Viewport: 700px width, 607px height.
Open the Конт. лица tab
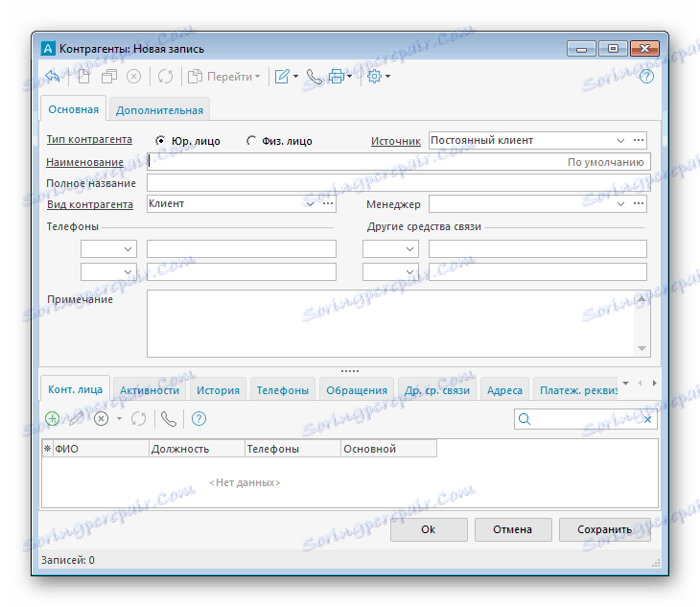(x=75, y=389)
